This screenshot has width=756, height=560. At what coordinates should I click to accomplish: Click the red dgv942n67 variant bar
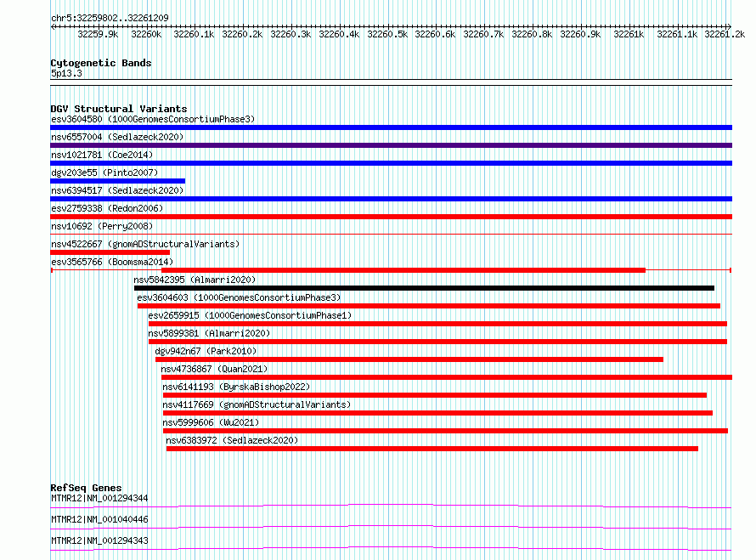[409, 359]
